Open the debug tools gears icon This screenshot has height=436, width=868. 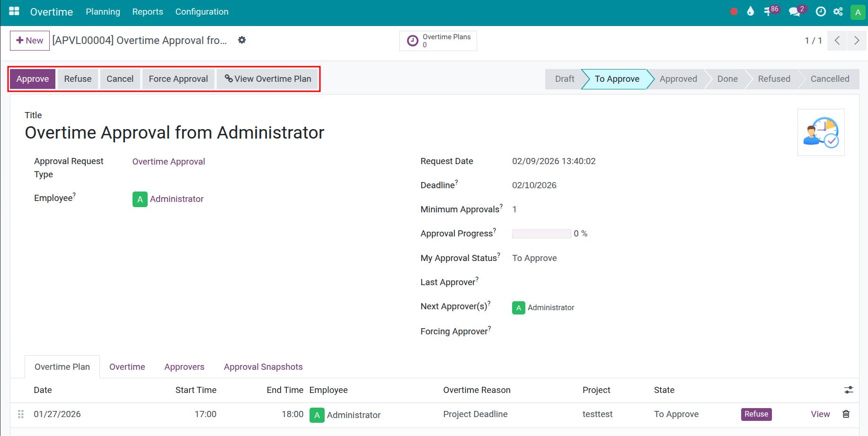[x=838, y=12]
